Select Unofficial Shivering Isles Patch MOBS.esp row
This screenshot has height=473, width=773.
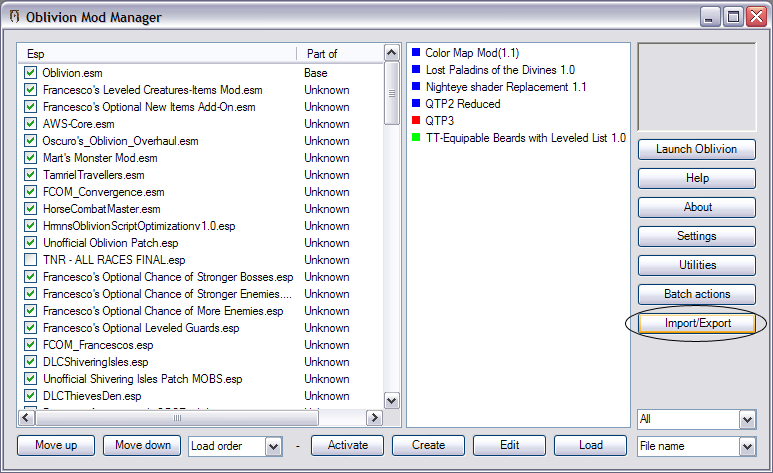click(x=201, y=379)
